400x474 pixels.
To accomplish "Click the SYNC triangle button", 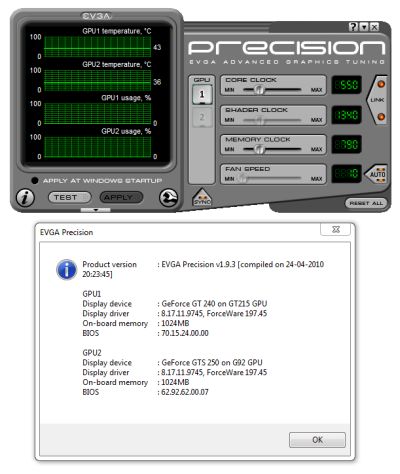I will (x=202, y=198).
